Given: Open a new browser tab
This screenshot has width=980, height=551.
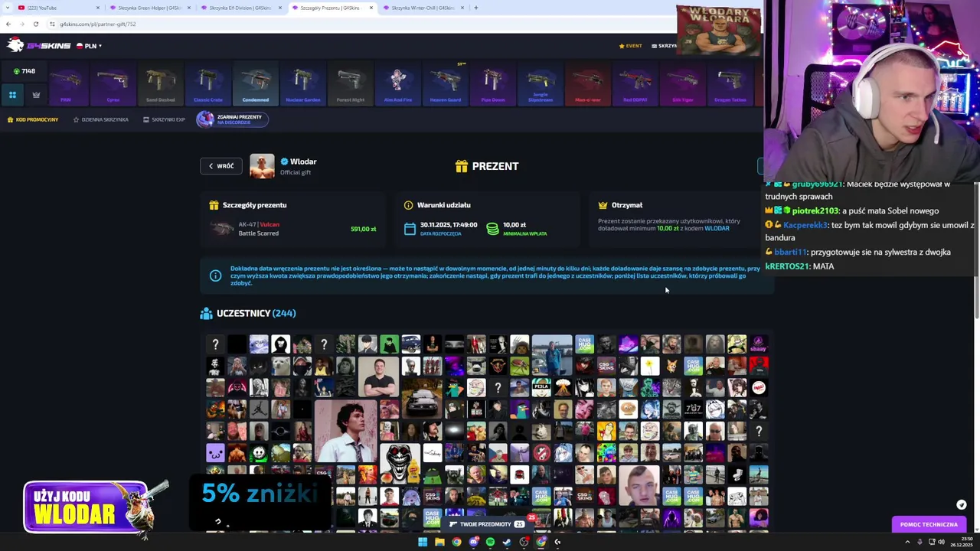Looking at the screenshot, I should [x=475, y=8].
